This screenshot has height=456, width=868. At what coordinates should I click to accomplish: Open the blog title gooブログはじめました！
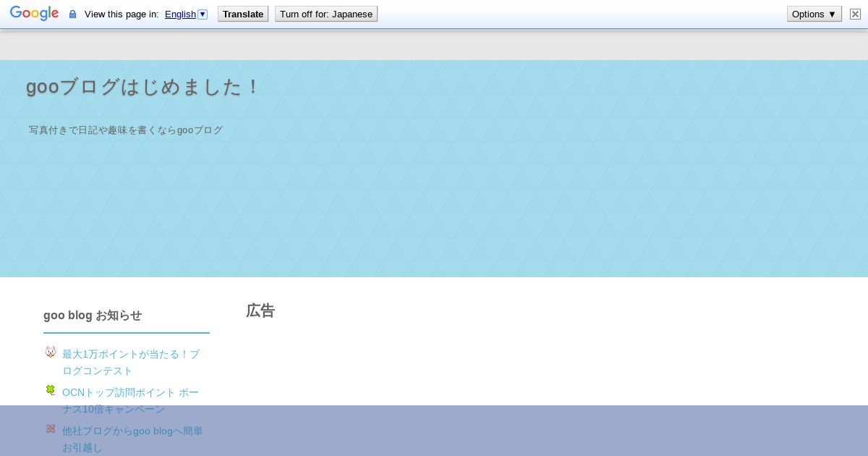142,87
